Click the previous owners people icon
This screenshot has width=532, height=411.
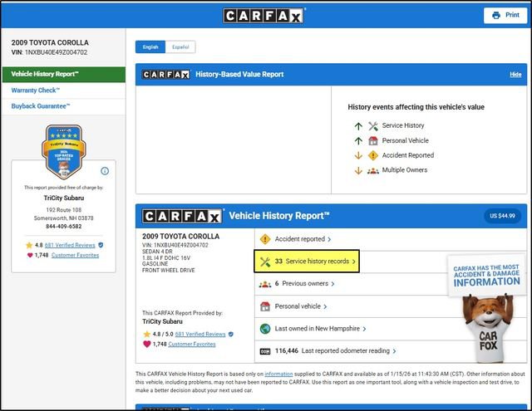pyautogui.click(x=266, y=284)
